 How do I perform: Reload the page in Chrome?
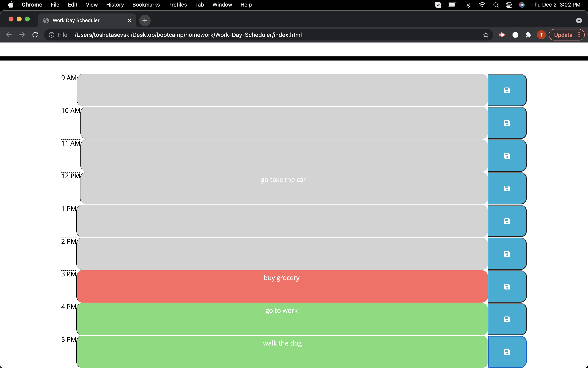tap(35, 35)
